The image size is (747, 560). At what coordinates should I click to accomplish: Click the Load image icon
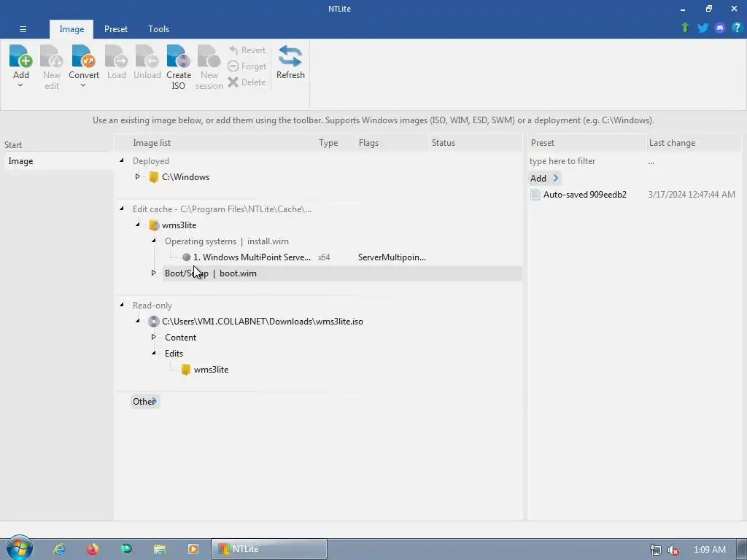[x=116, y=56]
